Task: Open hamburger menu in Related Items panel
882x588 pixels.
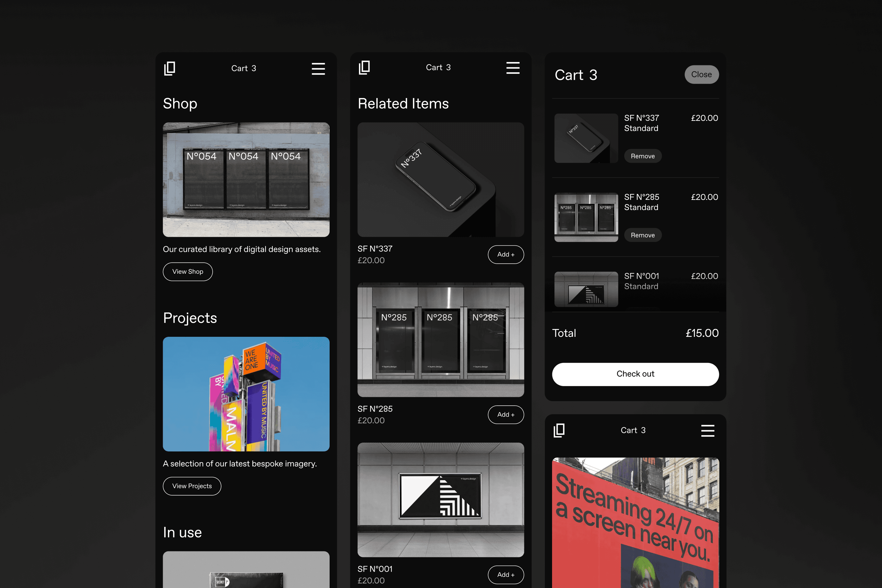Action: (513, 68)
